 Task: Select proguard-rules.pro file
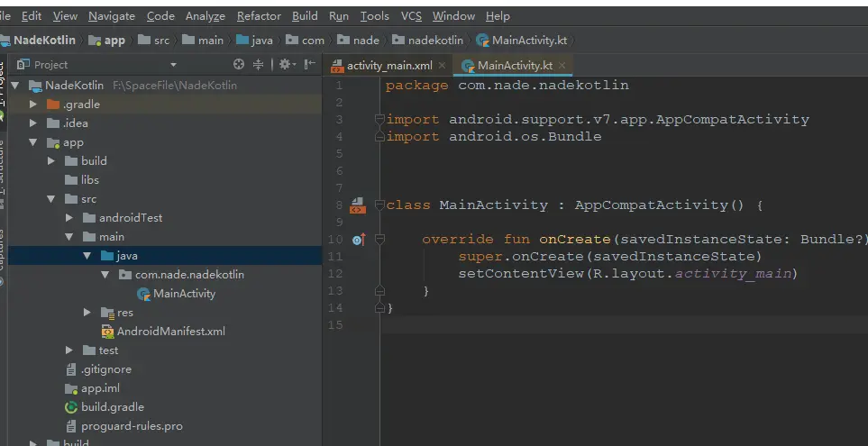[x=124, y=426]
